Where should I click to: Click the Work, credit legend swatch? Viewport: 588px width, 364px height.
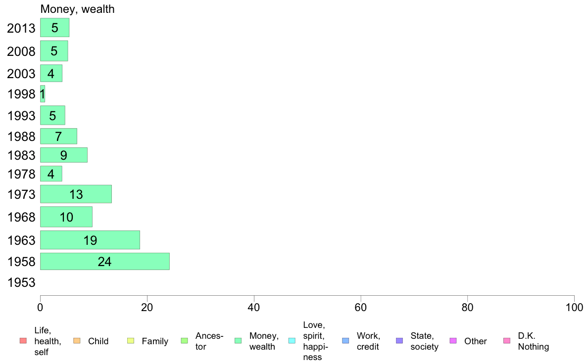[345, 341]
